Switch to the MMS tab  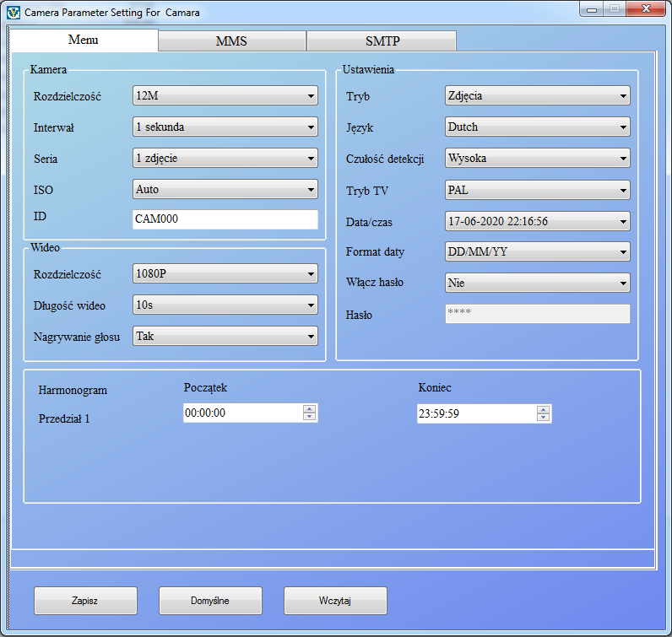pos(231,41)
